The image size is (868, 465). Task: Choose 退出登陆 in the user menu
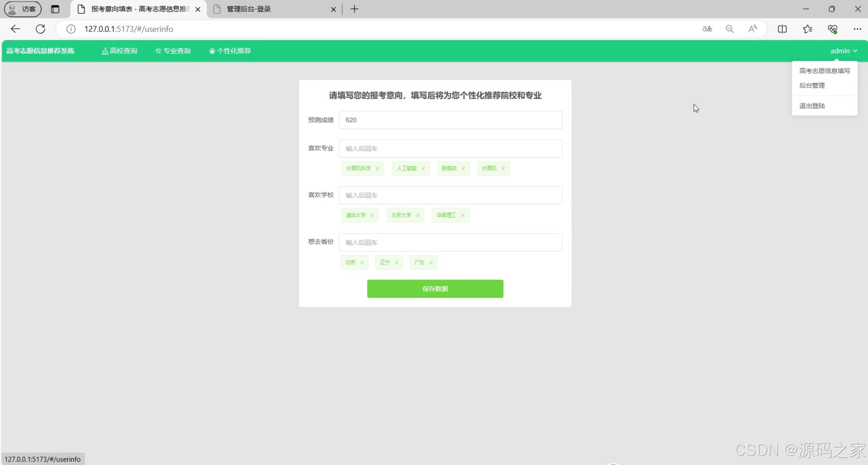pos(812,106)
